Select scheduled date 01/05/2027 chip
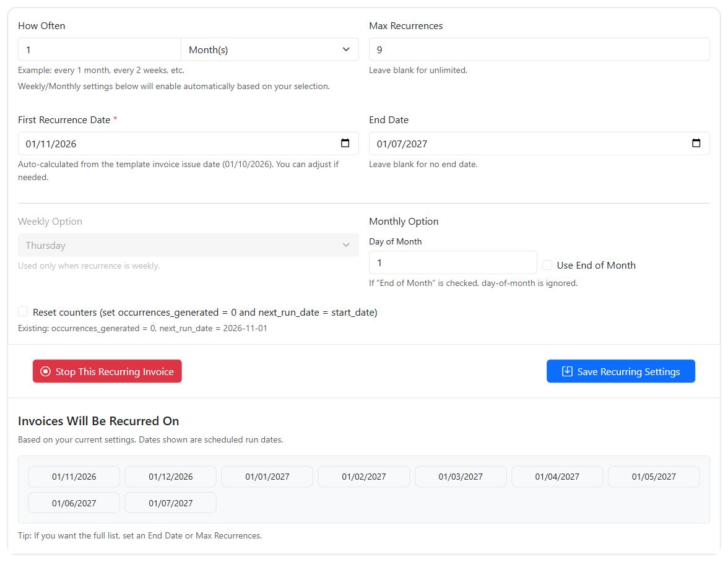728x562 pixels. [x=654, y=477]
